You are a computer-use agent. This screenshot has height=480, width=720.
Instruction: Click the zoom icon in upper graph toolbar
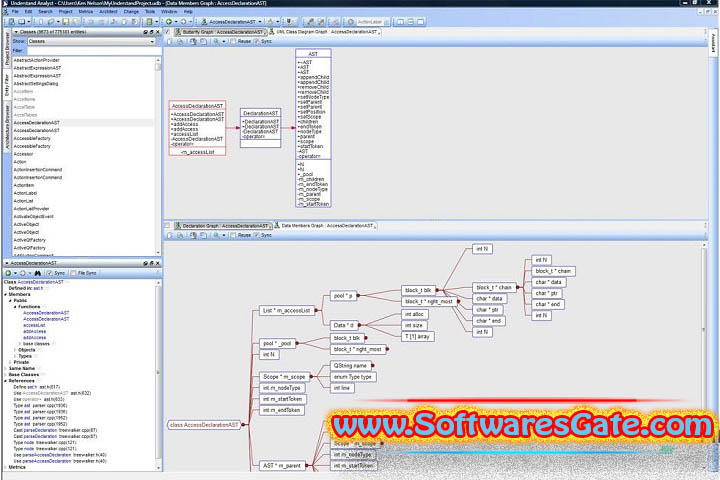[x=216, y=41]
